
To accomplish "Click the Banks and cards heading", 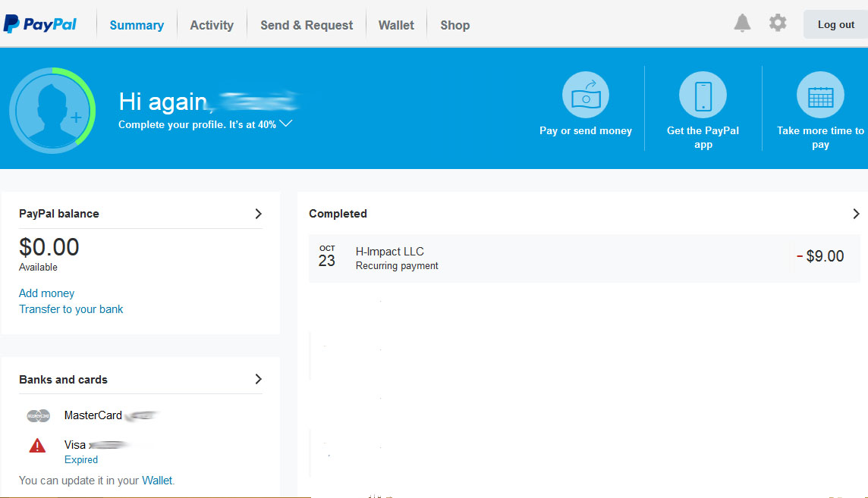I will 63,380.
